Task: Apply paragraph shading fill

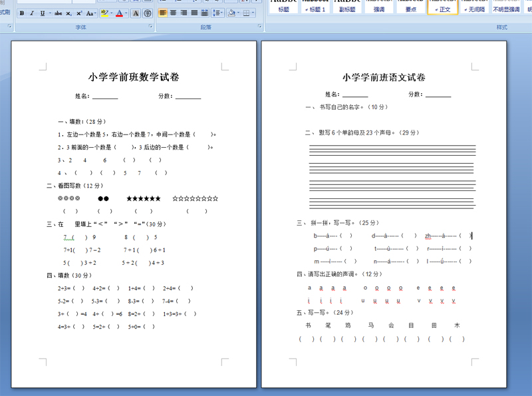Action: coord(231,13)
